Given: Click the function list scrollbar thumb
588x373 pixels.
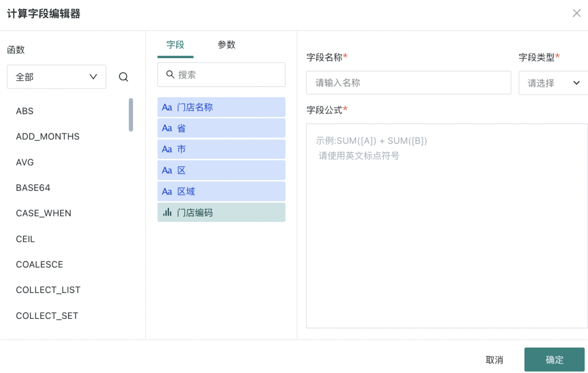Looking at the screenshot, I should [131, 115].
